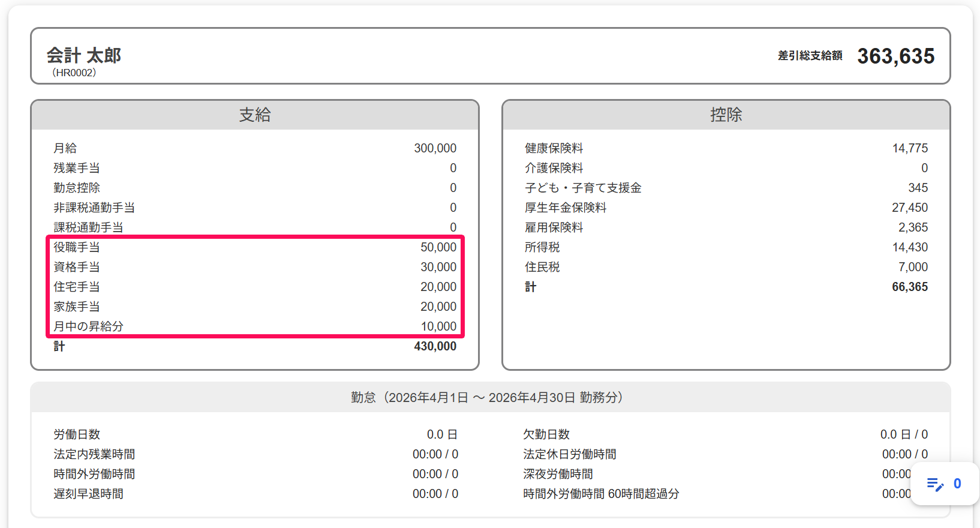Click the 支給 section header

click(x=255, y=115)
